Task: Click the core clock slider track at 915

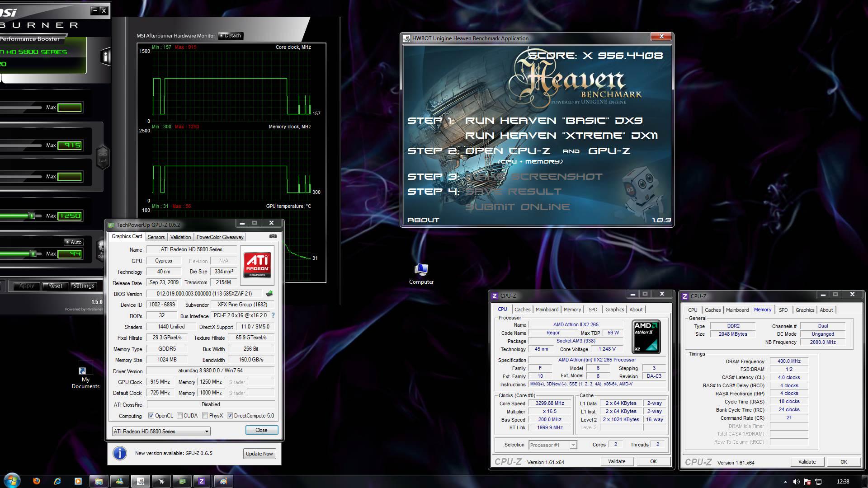Action: click(x=21, y=145)
